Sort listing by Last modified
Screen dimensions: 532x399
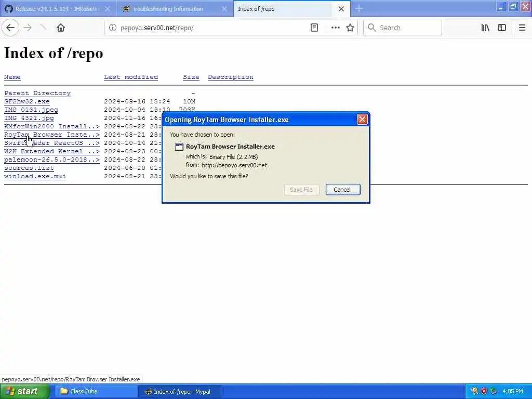(130, 77)
